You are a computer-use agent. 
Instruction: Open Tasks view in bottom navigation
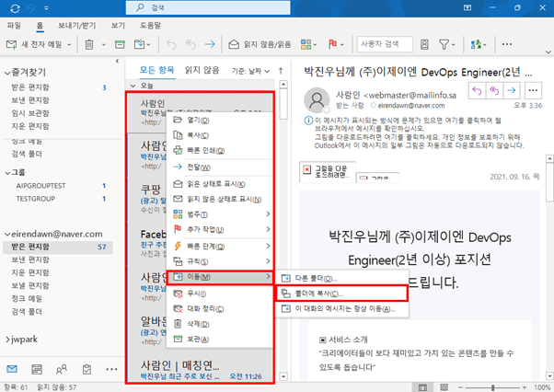pos(87,369)
